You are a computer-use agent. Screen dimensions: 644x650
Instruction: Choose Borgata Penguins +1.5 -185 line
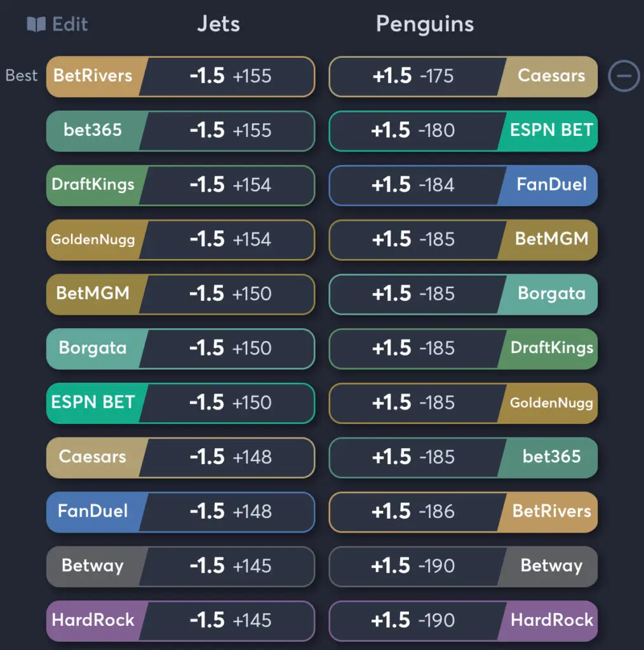tap(463, 295)
